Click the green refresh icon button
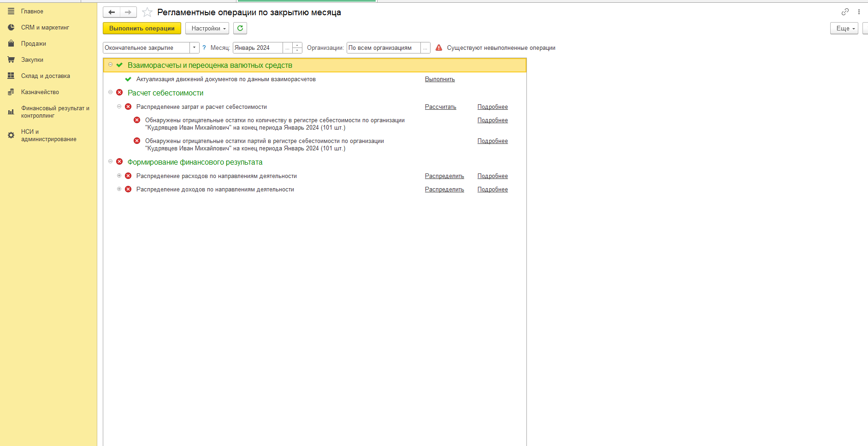The height and width of the screenshot is (446, 868). 240,28
